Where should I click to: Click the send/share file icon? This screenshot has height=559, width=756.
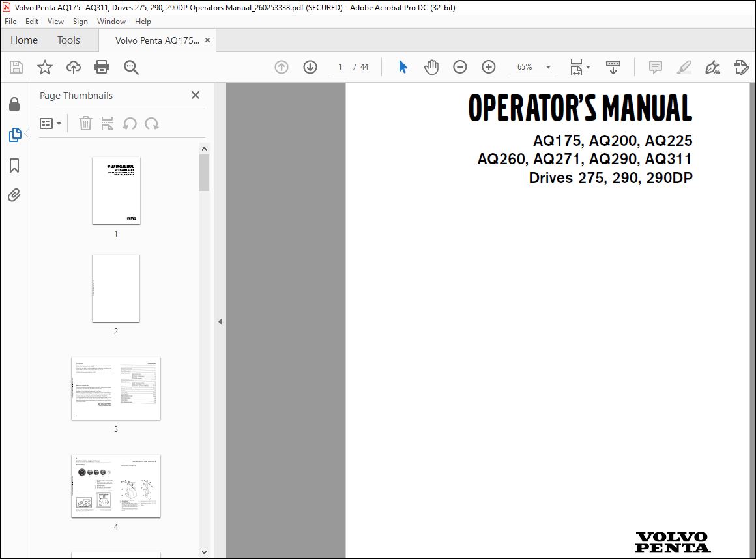coord(742,67)
